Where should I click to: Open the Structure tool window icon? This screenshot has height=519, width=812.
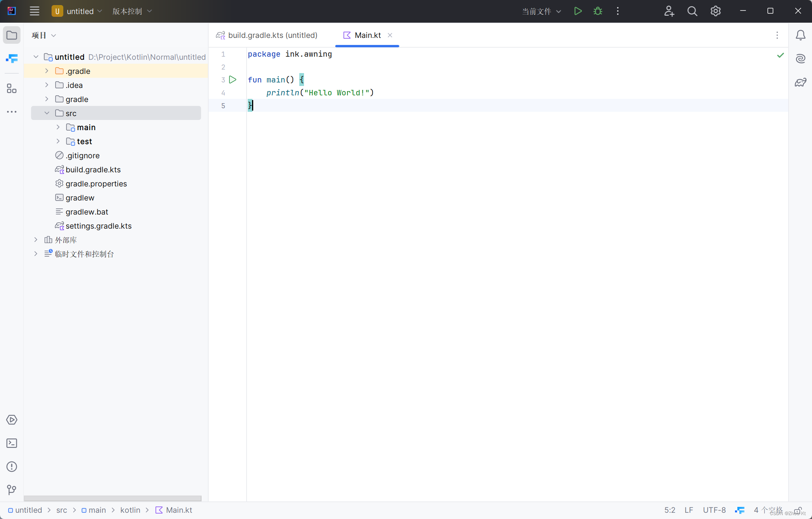[12, 88]
